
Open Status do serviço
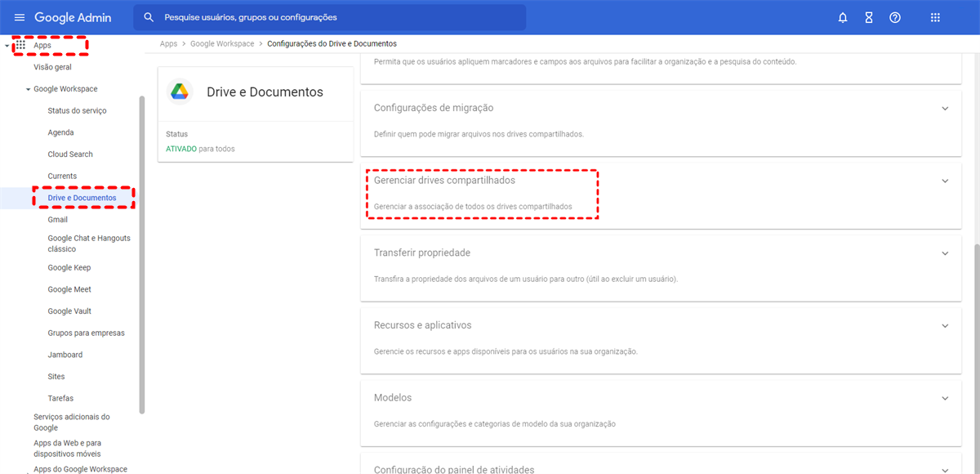(77, 110)
